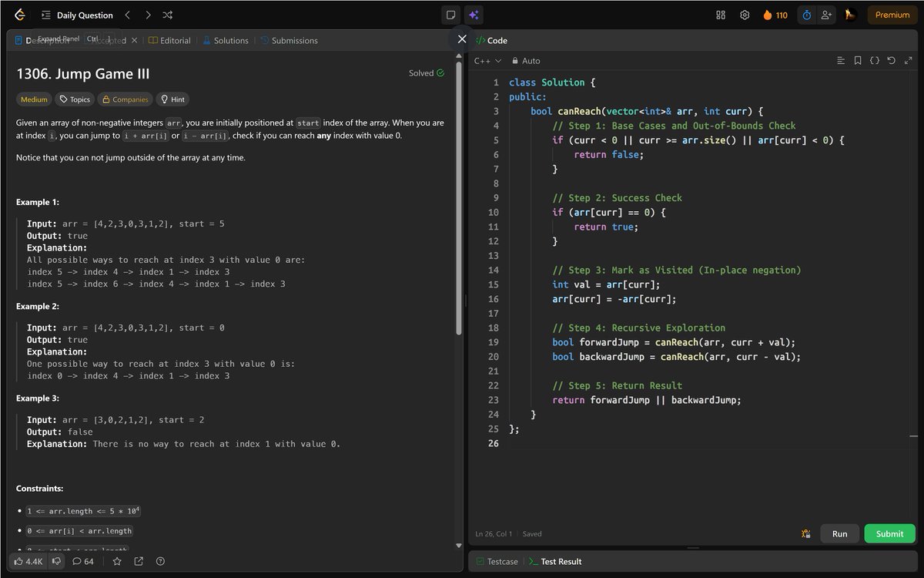This screenshot has width=924, height=578.
Task: Click the 'int val = arr[curr];' code line
Action: 606,284
